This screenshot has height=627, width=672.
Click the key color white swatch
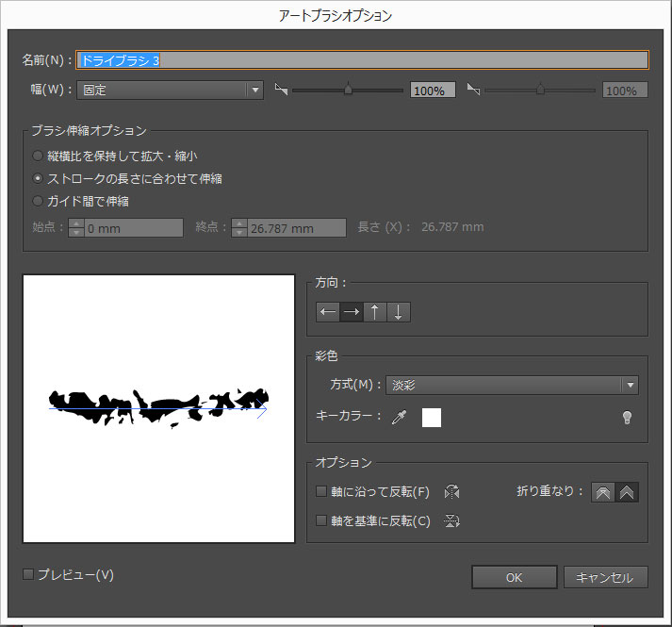(432, 417)
